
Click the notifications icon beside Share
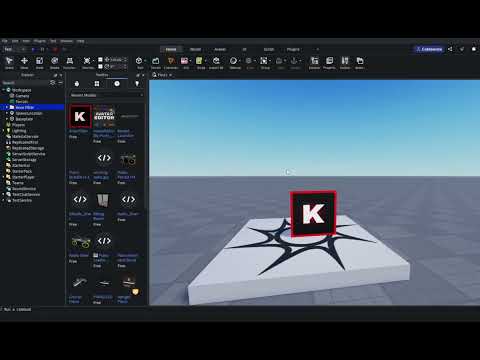coord(462,49)
